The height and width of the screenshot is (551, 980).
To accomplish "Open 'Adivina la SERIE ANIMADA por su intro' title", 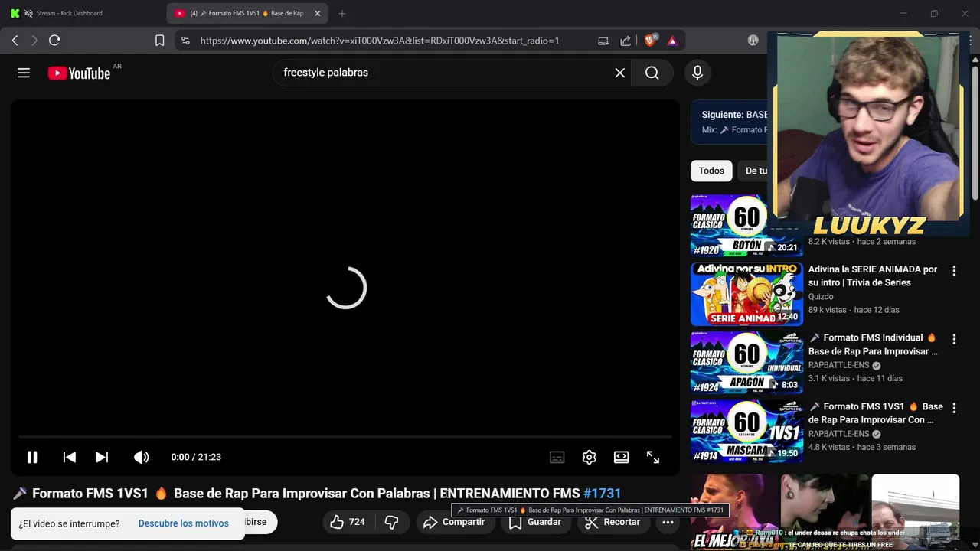I will coord(873,276).
